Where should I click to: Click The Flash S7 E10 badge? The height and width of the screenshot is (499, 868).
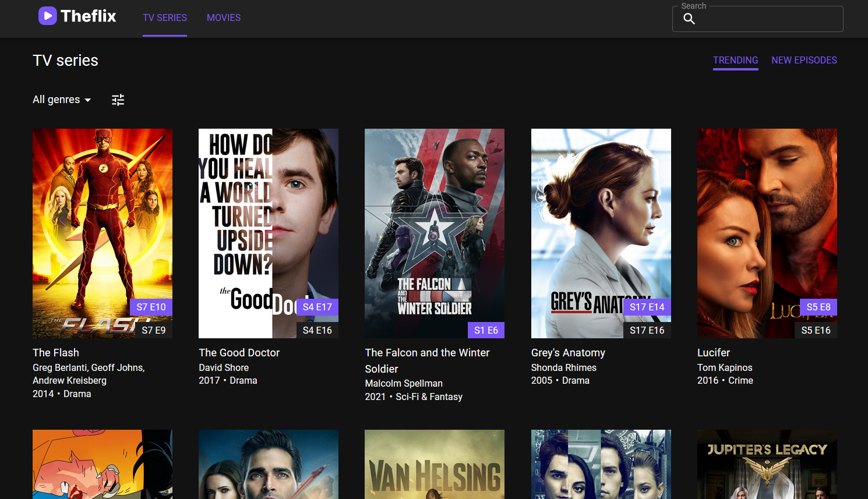coord(151,307)
